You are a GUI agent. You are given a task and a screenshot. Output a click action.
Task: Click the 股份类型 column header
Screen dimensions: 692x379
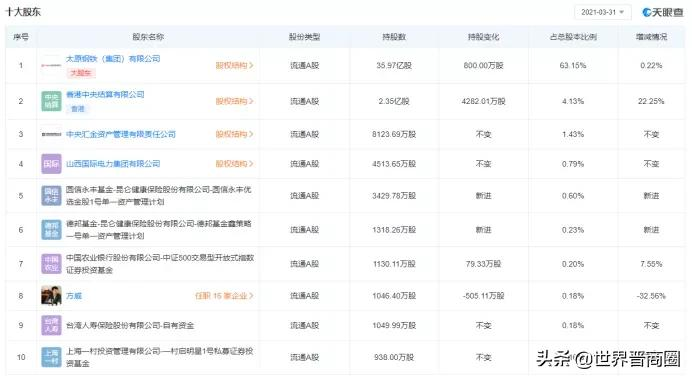click(305, 37)
